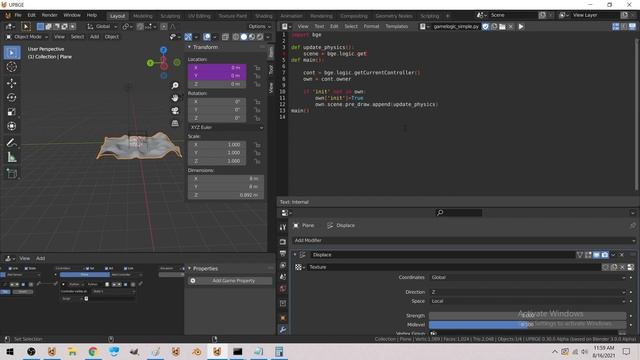This screenshot has width=640, height=360.
Task: Select the Scale tool in the viewport toolbar
Action: pyautogui.click(x=11, y=112)
